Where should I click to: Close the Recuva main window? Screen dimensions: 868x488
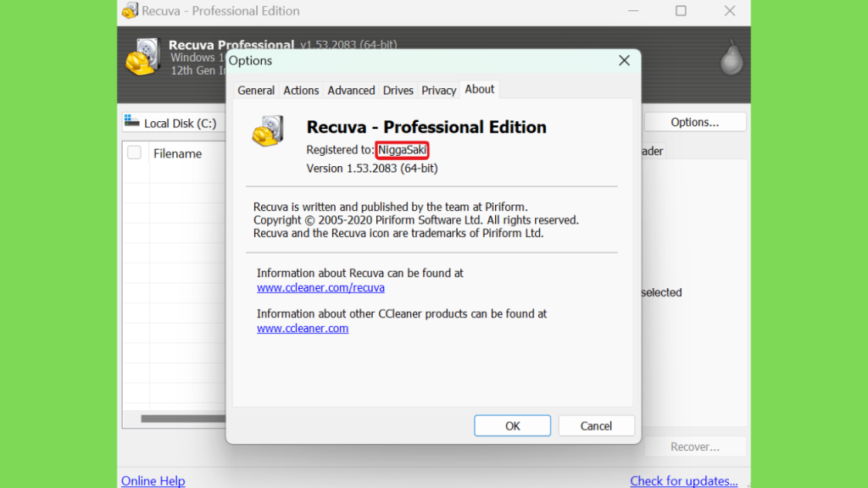(x=730, y=10)
